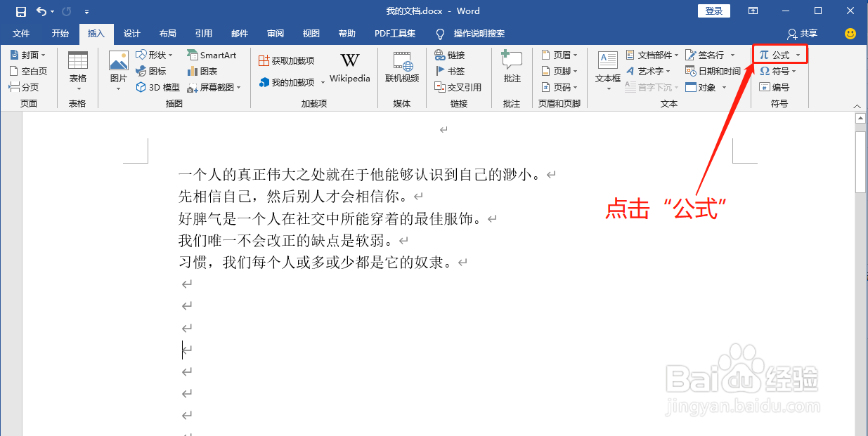Viewport: 868px width, 436px height.
Task: Switch to the 邮件 ribbon tab
Action: (x=240, y=33)
